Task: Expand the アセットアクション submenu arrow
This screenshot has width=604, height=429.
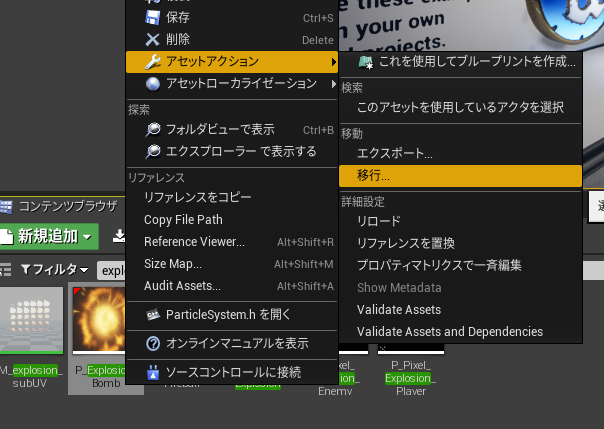Action: [333, 62]
